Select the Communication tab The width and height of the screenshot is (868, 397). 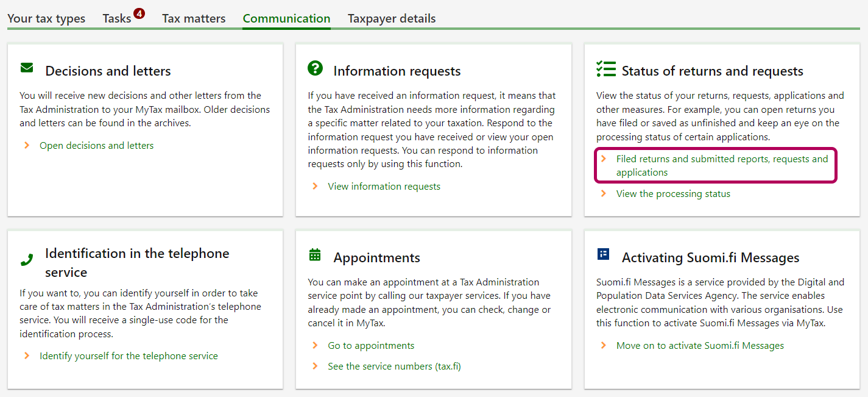286,18
